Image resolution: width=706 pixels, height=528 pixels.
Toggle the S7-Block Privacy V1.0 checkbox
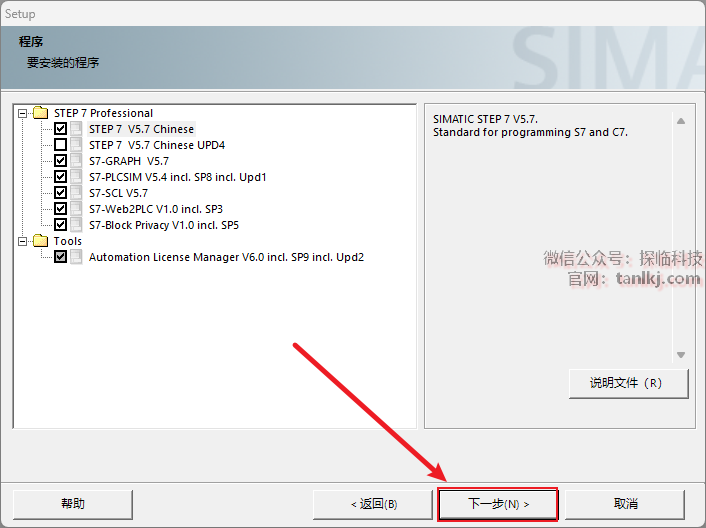[x=60, y=225]
